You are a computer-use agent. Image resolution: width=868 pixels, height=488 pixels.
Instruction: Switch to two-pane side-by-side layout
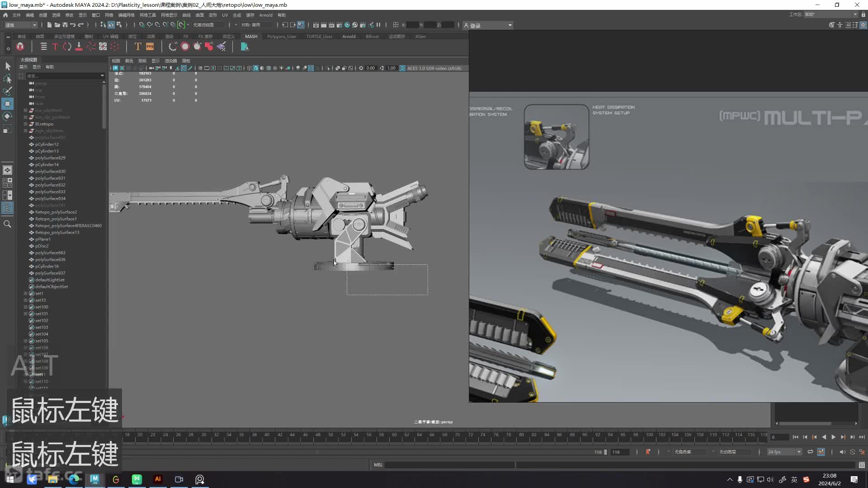(8, 195)
